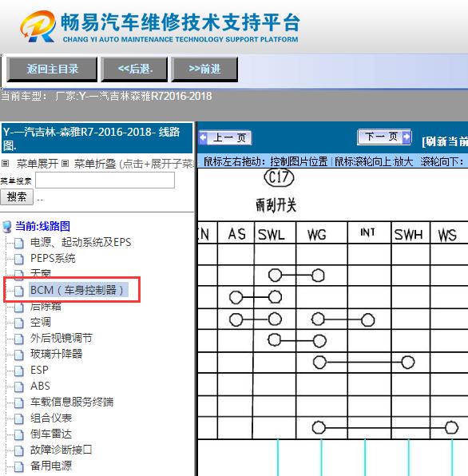Click the 菜单展开 plus icon
Image resolution: width=468 pixels, height=476 pixels.
click(x=5, y=164)
